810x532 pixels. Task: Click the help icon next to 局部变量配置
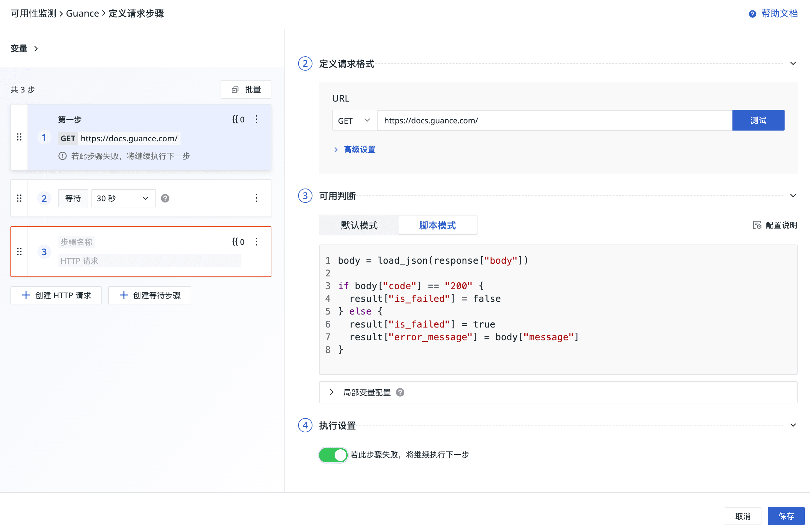pos(400,392)
